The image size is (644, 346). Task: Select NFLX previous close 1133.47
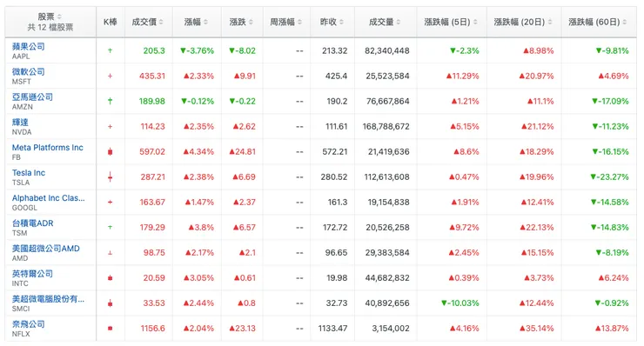coord(332,329)
